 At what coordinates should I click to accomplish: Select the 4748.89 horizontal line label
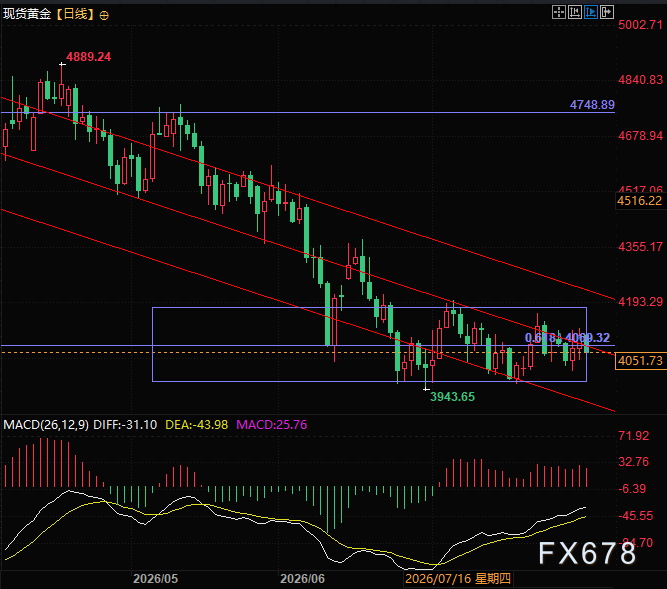(592, 105)
